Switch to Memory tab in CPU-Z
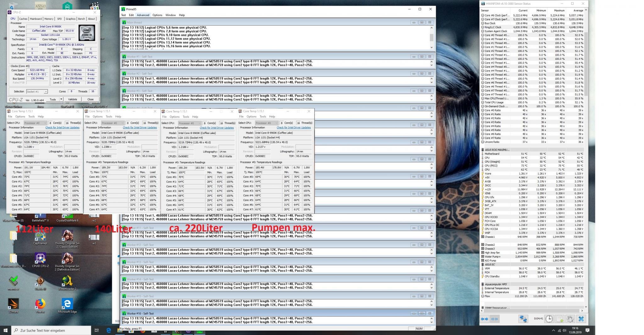This screenshot has width=644, height=335. pyautogui.click(x=49, y=19)
